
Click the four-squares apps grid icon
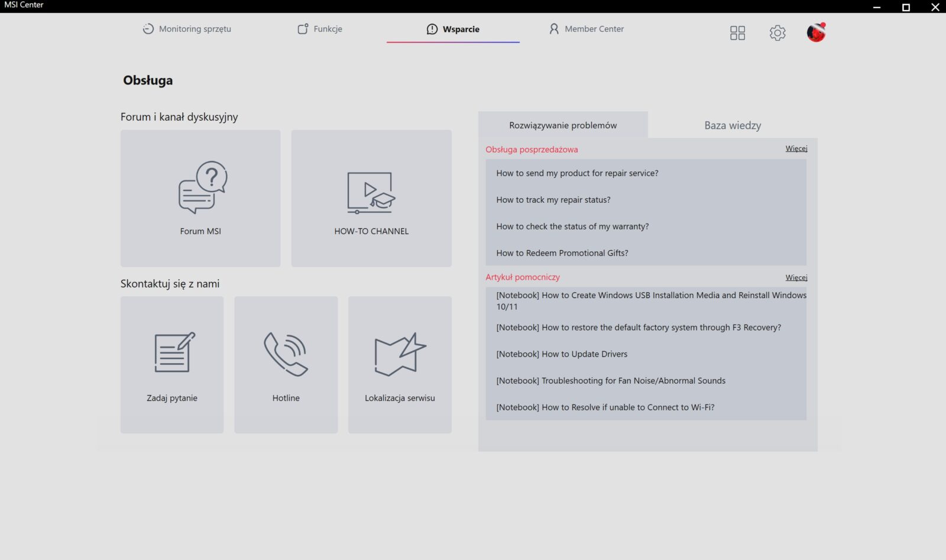point(737,33)
